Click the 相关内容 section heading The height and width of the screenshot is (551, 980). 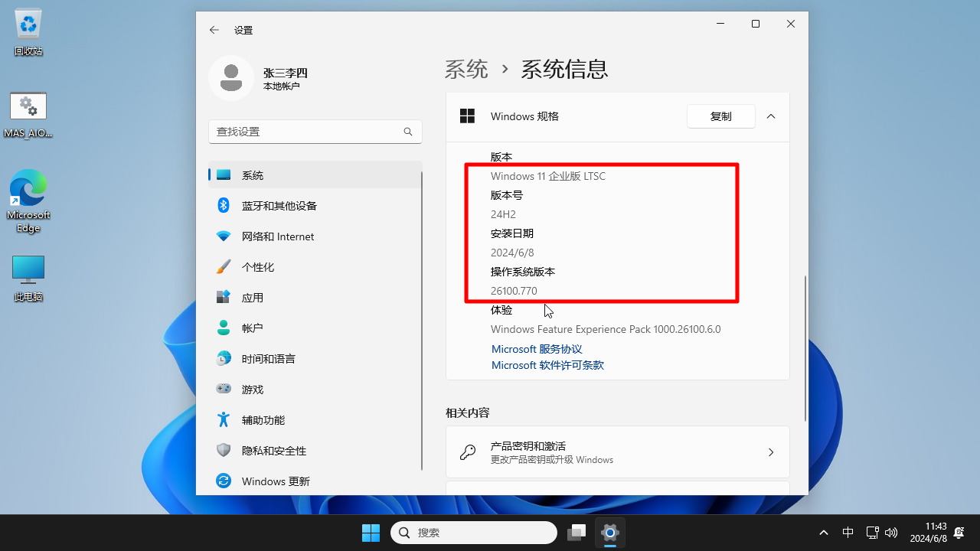click(468, 412)
